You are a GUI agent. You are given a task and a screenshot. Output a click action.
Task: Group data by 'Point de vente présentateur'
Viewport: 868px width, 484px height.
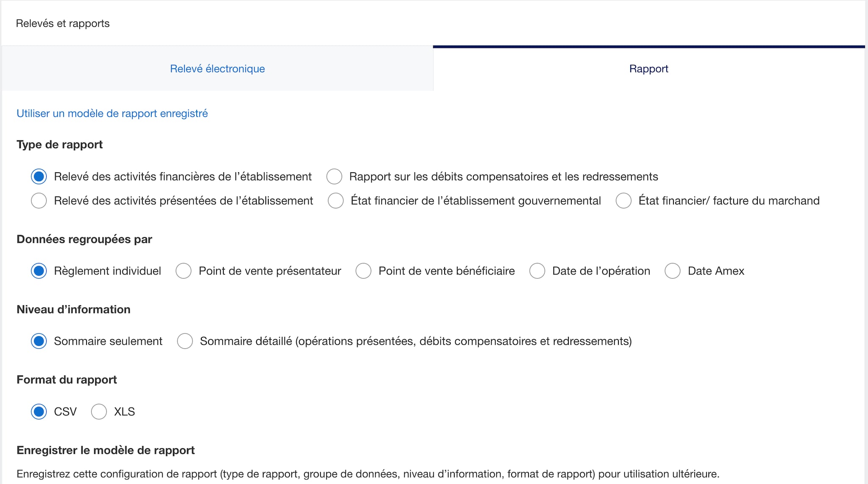[x=184, y=271]
